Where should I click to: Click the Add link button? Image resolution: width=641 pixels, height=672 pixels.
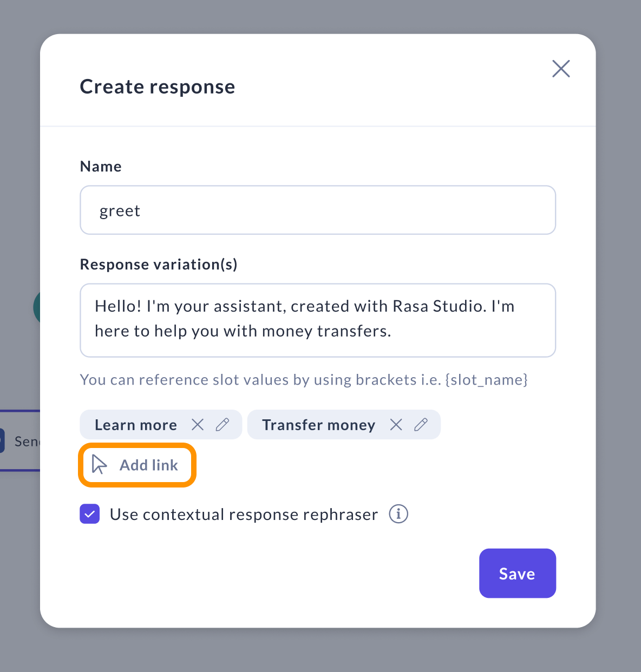137,465
